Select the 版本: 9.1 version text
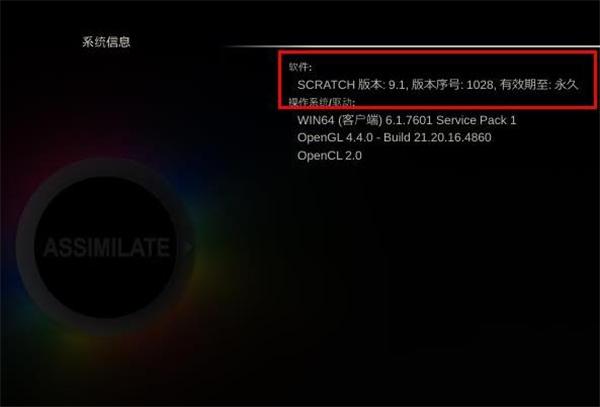 pos(382,85)
